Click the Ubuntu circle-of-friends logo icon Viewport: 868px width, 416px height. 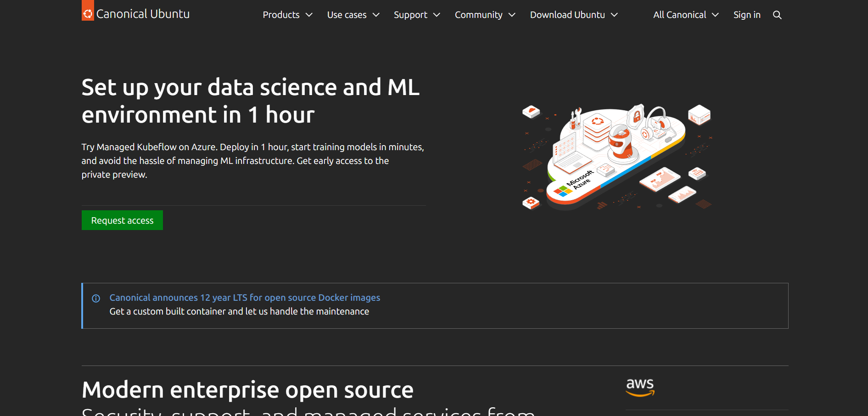coord(88,14)
